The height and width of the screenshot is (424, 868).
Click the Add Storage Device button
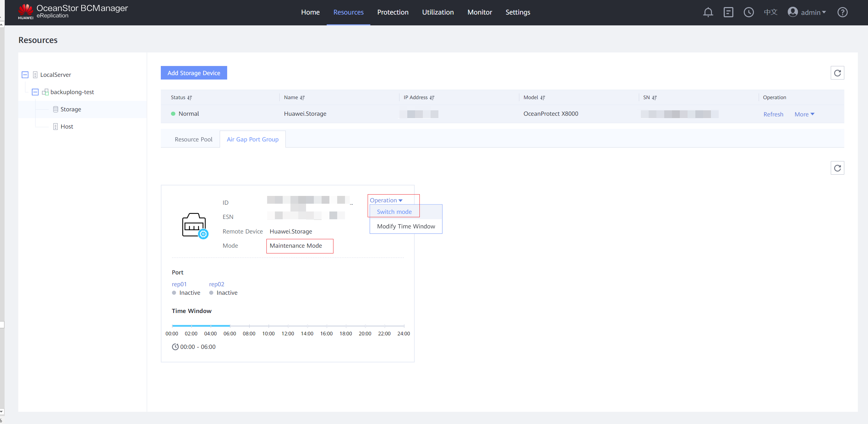[194, 73]
